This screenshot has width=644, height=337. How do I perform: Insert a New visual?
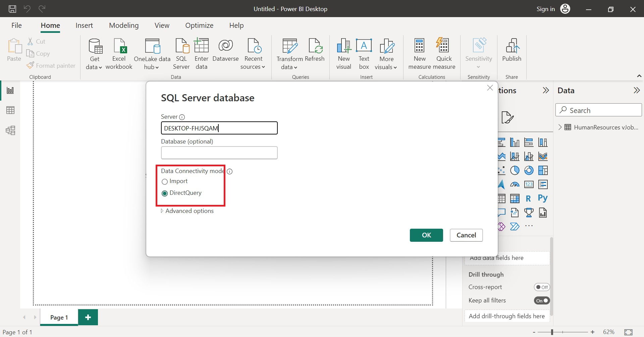344,54
